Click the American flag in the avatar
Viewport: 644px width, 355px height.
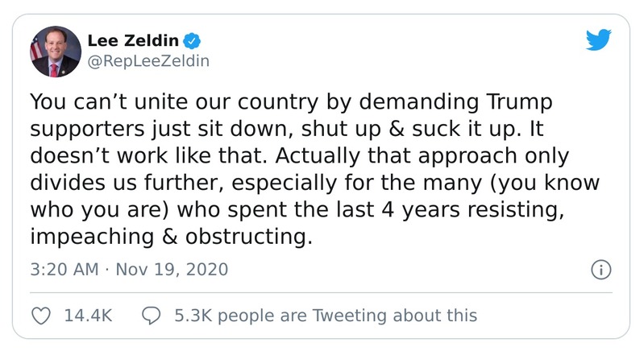[35, 53]
